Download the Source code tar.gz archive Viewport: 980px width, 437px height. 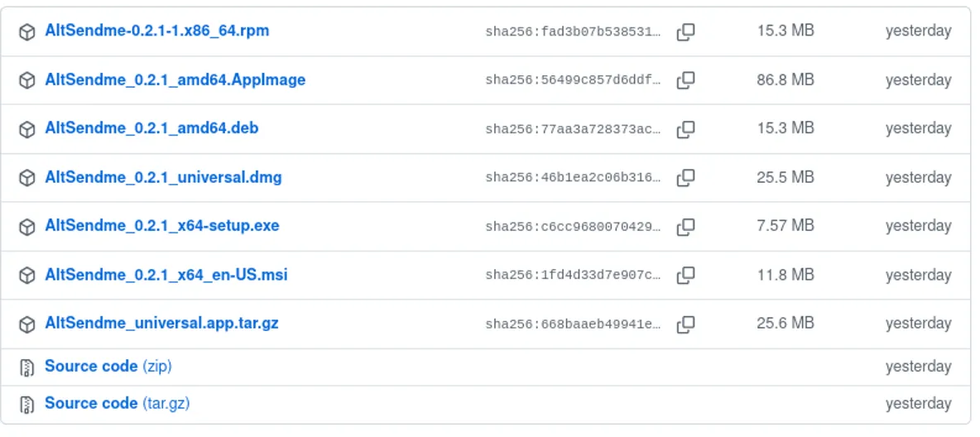[91, 403]
